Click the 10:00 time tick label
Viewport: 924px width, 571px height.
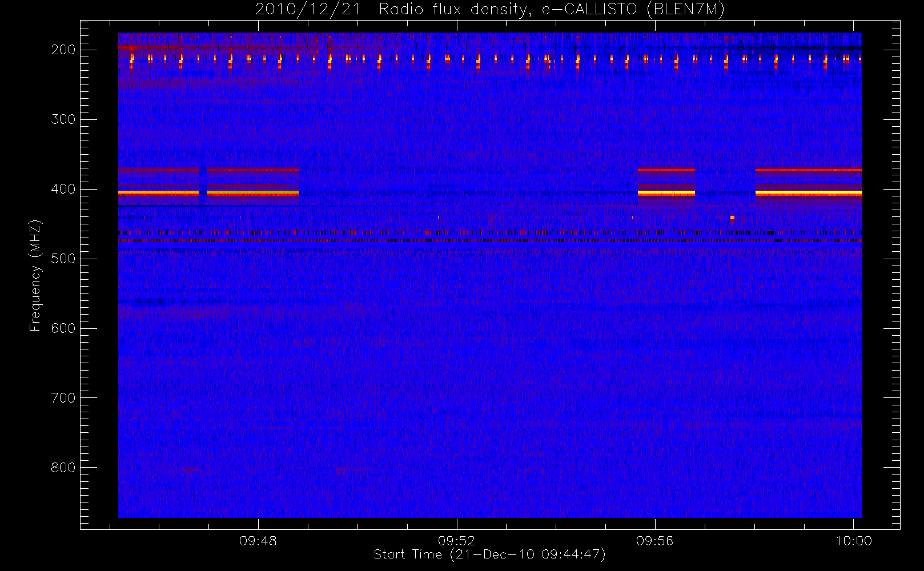pos(854,541)
